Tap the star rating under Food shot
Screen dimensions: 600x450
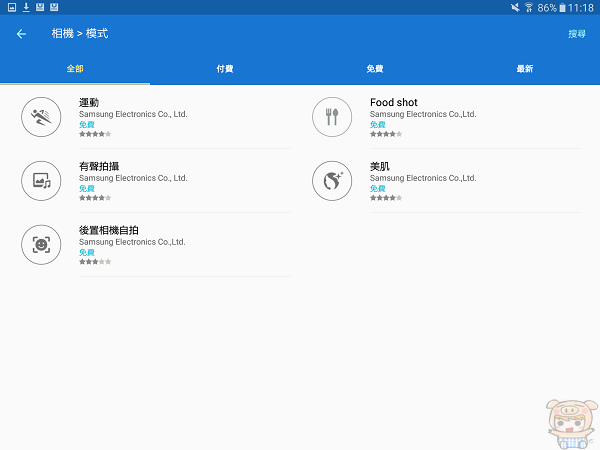point(386,134)
